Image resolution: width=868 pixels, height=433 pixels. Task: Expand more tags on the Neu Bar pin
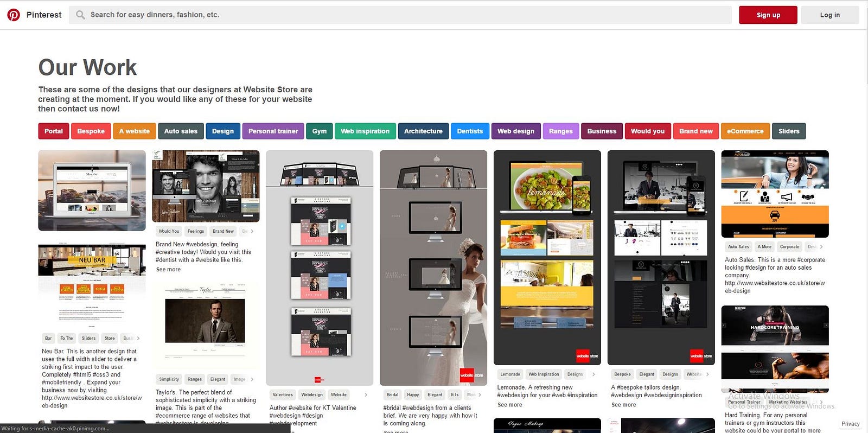click(138, 338)
